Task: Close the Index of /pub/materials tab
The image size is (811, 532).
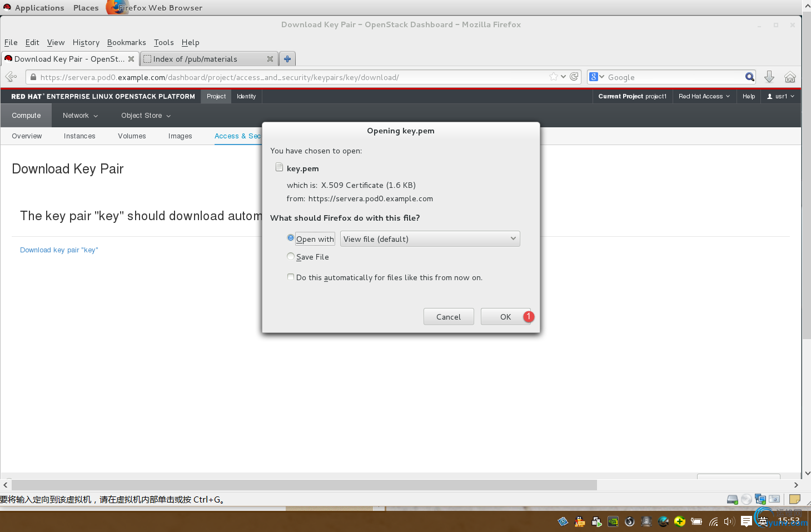Action: (270, 59)
